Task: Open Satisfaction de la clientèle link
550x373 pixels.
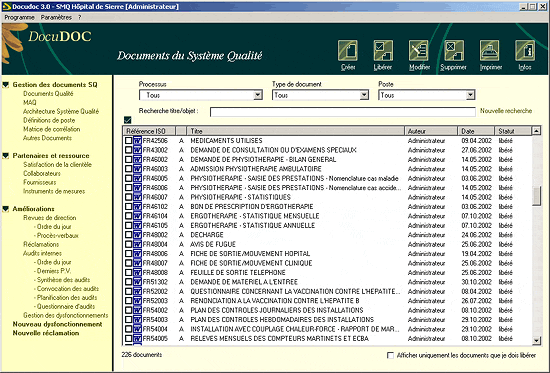Action: tap(57, 165)
